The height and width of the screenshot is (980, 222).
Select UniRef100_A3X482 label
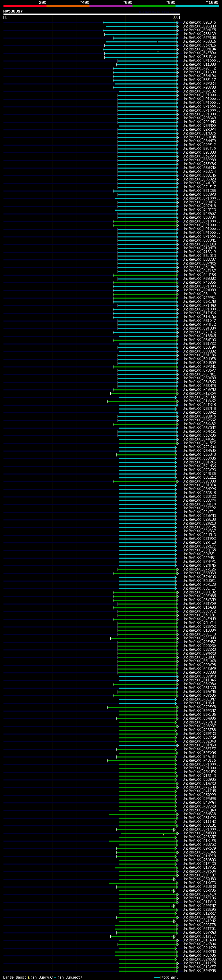tap(199, 424)
